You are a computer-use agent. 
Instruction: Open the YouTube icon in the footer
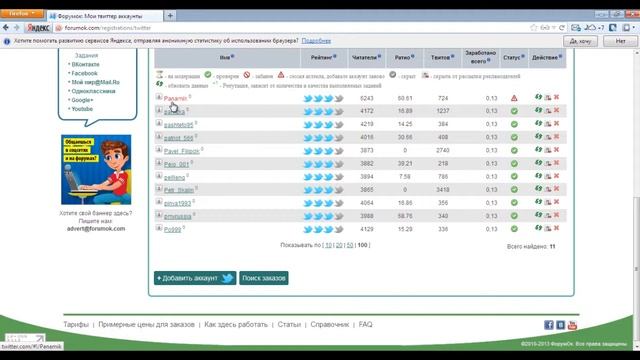(572, 325)
